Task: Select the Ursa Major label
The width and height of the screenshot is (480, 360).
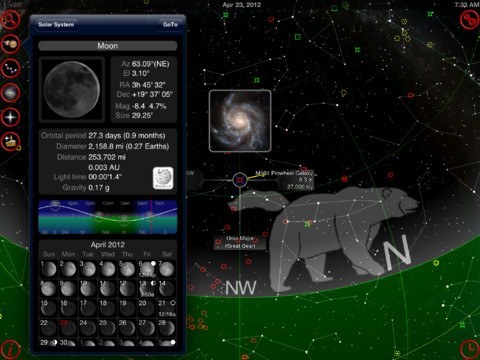Action: [x=240, y=242]
